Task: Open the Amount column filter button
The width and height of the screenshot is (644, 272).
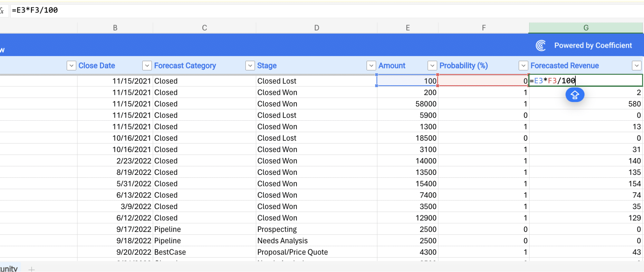Action: click(371, 65)
